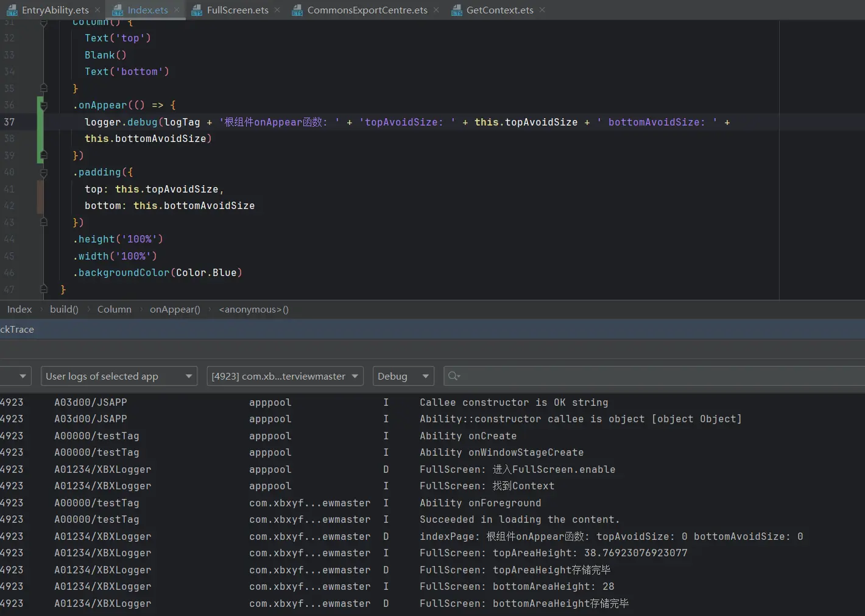Screen dimensions: 865x616
Task: Click the GetContext.ets file icon
Action: click(456, 10)
